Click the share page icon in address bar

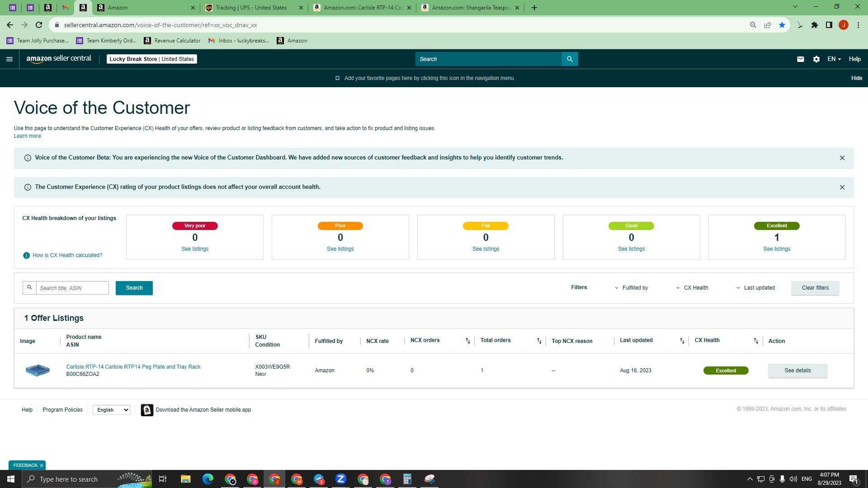coord(768,25)
